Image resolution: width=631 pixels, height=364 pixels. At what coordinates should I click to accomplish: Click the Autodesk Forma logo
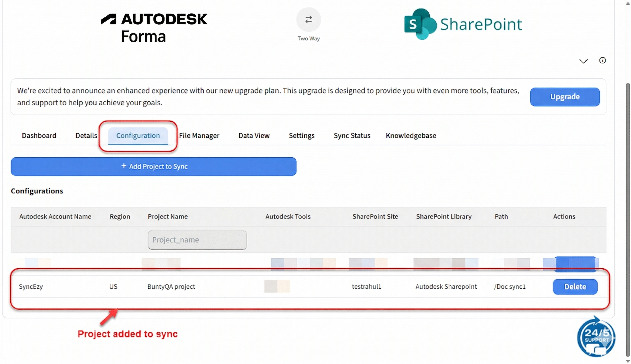click(x=154, y=27)
